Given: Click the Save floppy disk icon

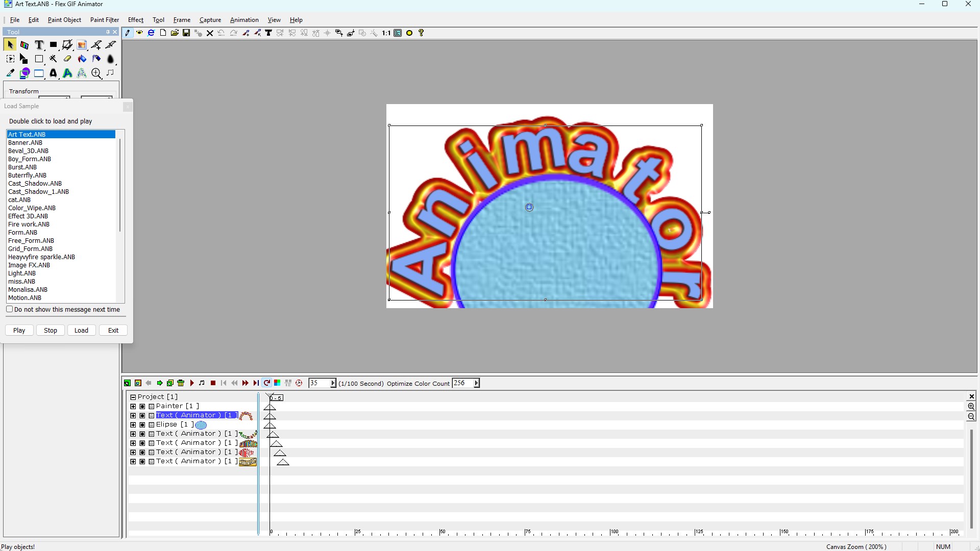Looking at the screenshot, I should click(x=186, y=33).
